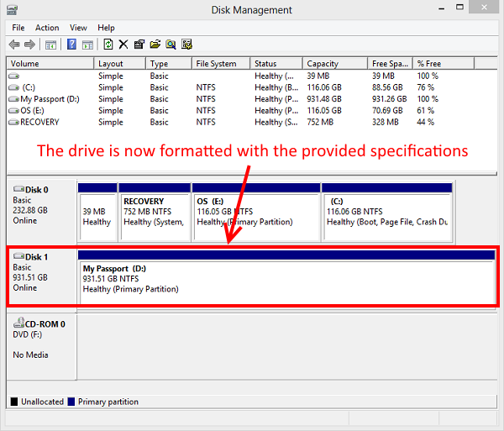Select the RECOVERY 752 MB NTFS partition block
The height and width of the screenshot is (431, 504).
tap(155, 212)
